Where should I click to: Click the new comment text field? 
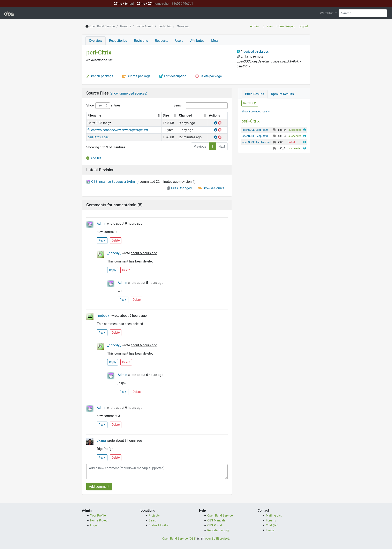pyautogui.click(x=157, y=472)
